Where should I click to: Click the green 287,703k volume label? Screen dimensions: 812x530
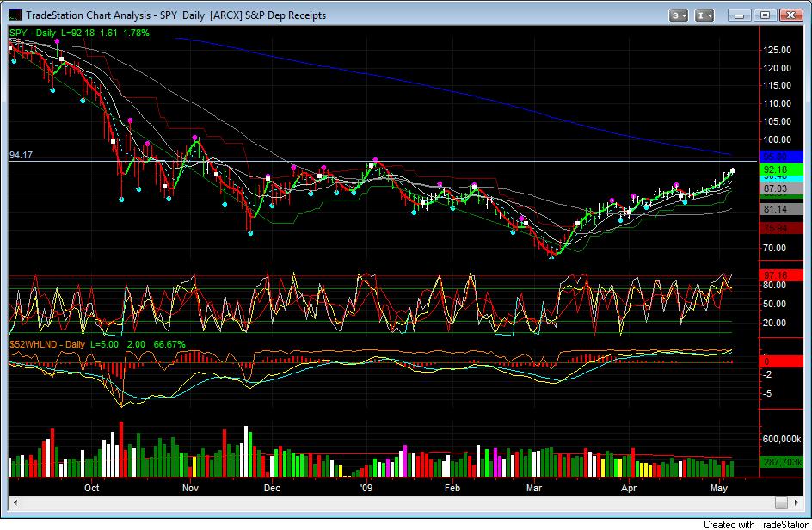781,462
